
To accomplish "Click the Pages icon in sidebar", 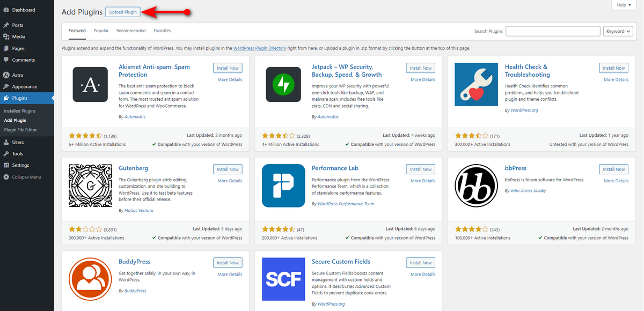I will tap(6, 48).
